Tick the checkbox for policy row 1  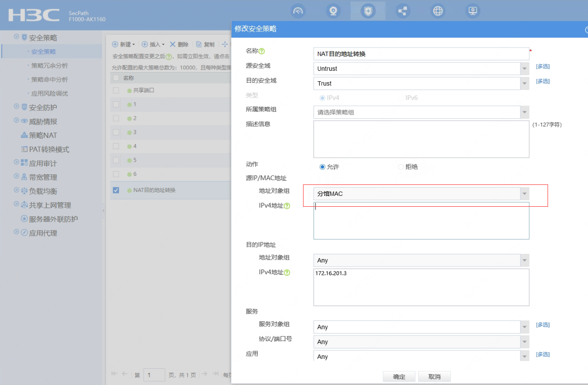click(116, 104)
